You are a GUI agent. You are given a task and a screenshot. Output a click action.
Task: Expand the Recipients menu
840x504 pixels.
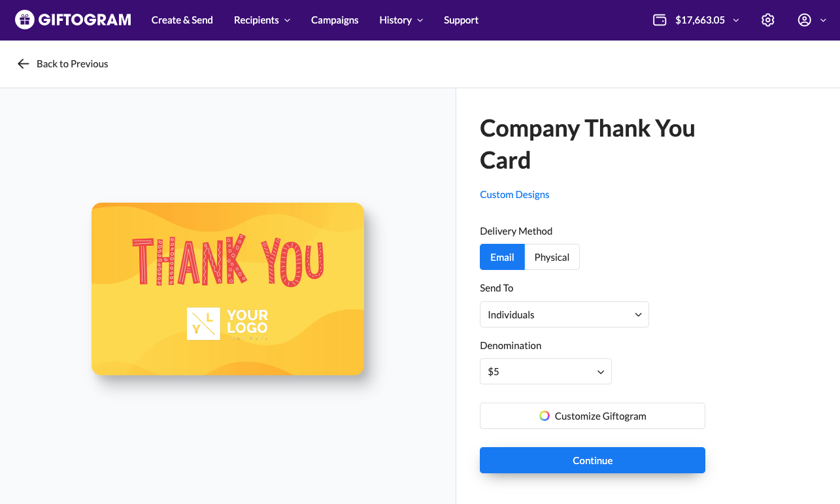261,20
